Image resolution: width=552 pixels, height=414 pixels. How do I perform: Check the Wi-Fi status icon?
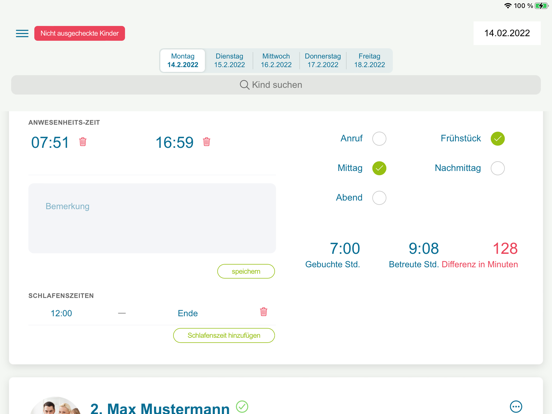coord(508,6)
